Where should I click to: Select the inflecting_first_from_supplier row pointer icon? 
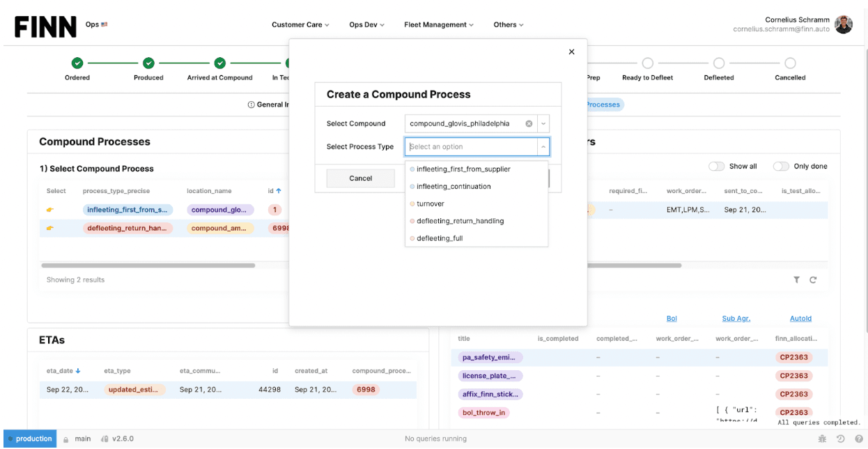coord(50,210)
